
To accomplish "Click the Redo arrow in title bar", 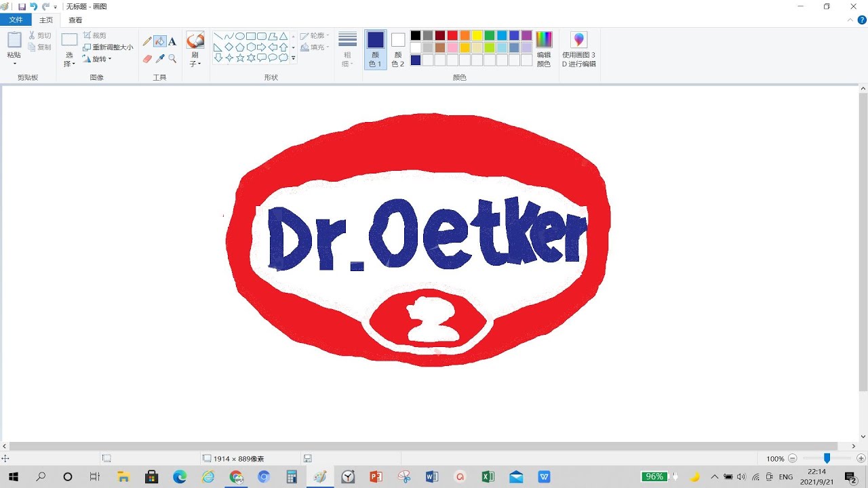I will click(x=45, y=6).
